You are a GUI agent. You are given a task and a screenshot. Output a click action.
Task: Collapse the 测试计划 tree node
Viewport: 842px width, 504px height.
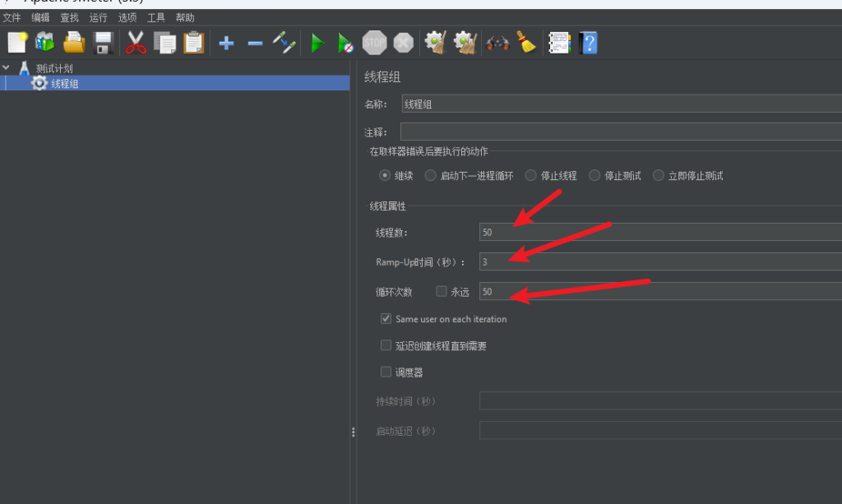point(7,68)
